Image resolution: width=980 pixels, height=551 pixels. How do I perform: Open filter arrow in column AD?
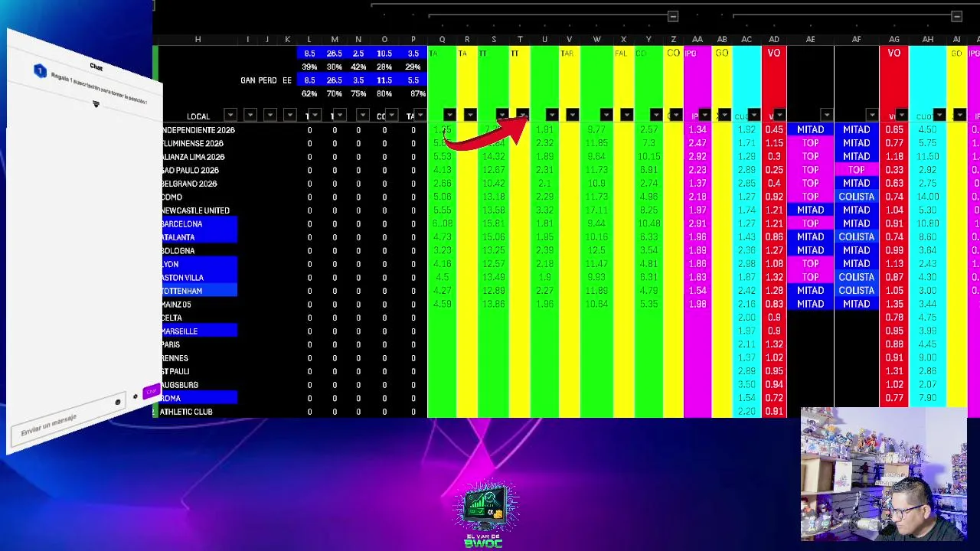(x=779, y=116)
